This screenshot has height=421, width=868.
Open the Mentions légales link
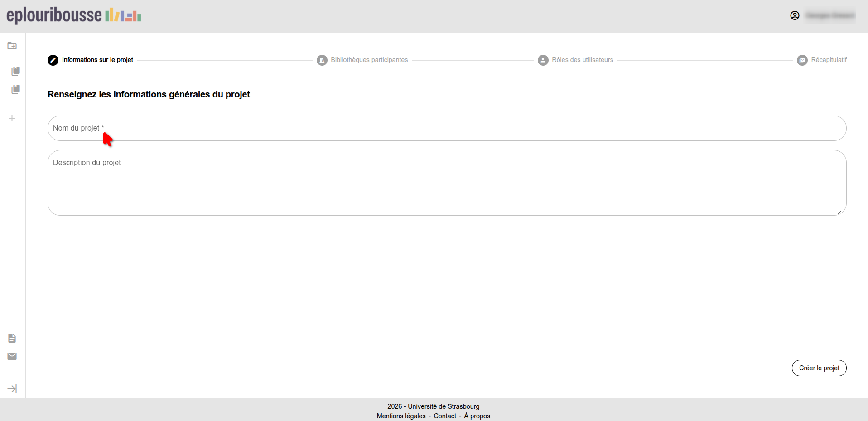coord(401,416)
